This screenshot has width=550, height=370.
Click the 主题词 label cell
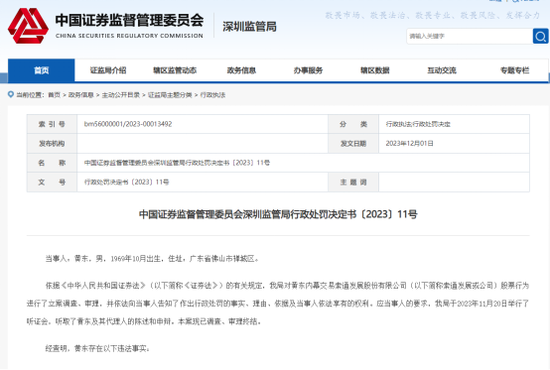pos(353,182)
